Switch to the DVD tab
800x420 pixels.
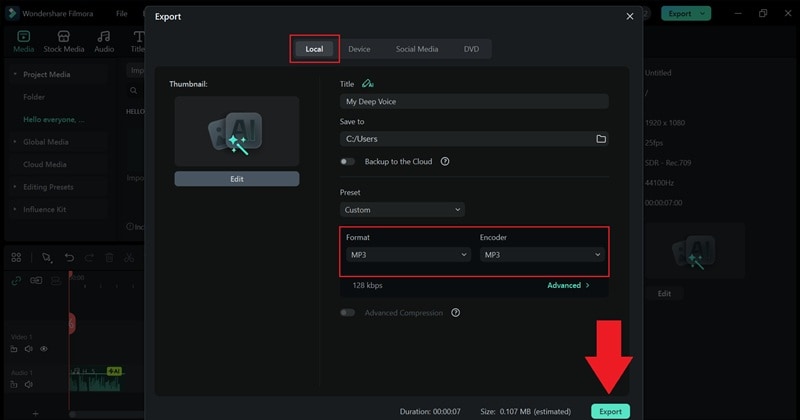(471, 49)
